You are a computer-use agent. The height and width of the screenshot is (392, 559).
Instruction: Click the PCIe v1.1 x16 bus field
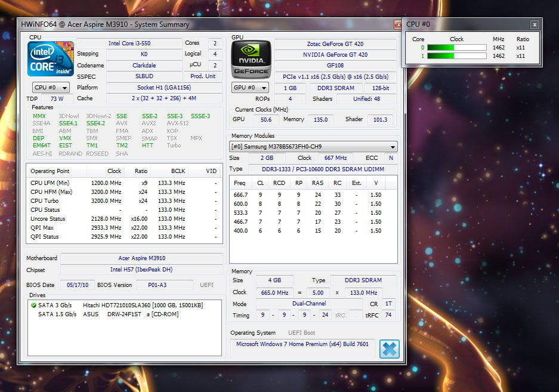coord(335,77)
